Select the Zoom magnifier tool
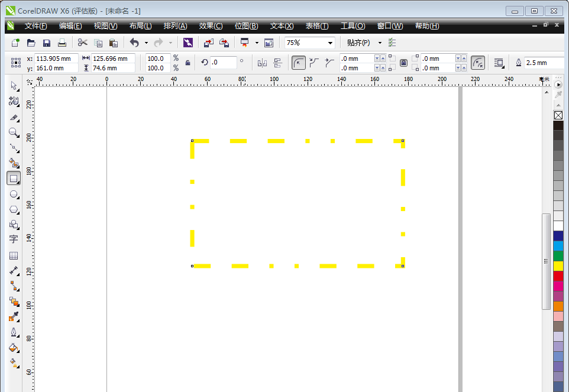569x392 pixels. pos(14,132)
